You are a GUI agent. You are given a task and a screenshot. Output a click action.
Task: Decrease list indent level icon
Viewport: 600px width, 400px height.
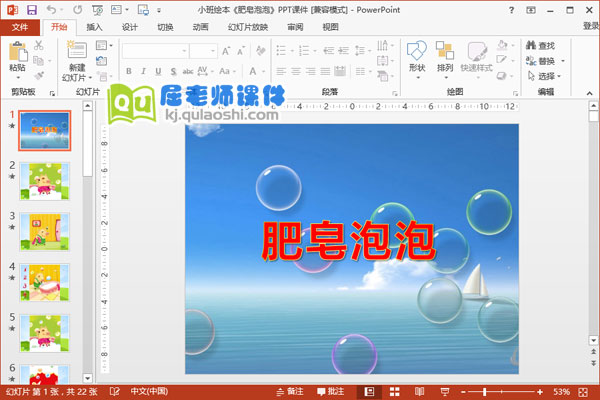[x=328, y=51]
